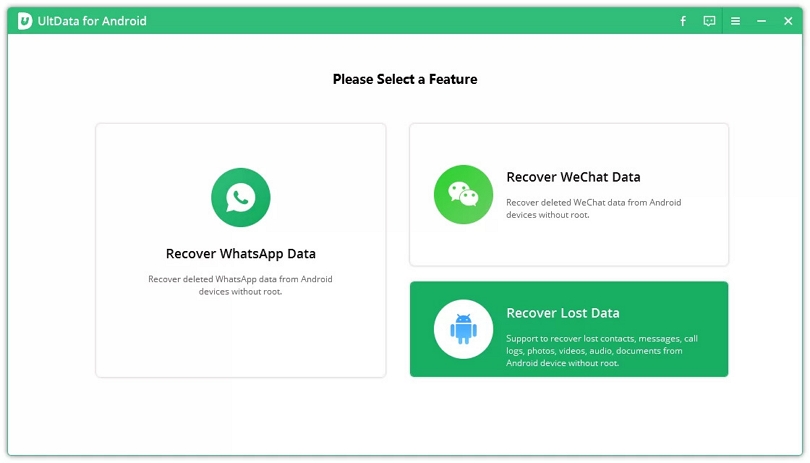Click the UltData logo icon in title bar
This screenshot has width=810, height=463.
pyautogui.click(x=25, y=21)
